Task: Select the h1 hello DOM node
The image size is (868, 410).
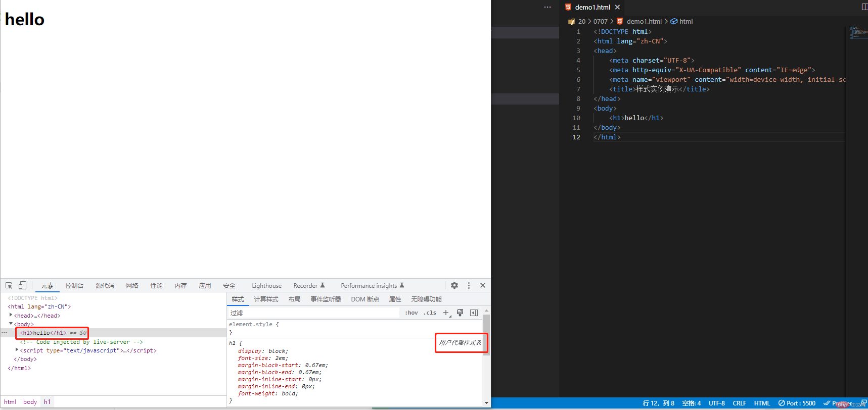Action: pos(43,333)
